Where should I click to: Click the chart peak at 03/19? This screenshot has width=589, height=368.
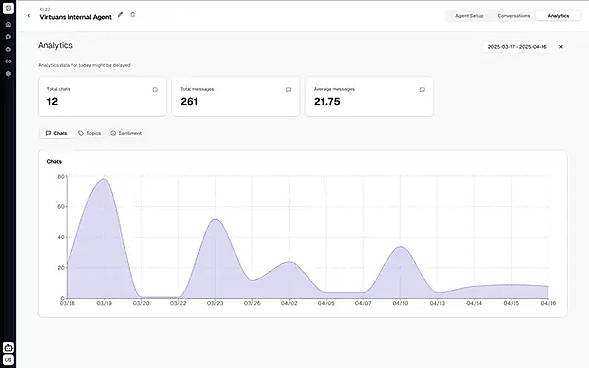coord(104,179)
